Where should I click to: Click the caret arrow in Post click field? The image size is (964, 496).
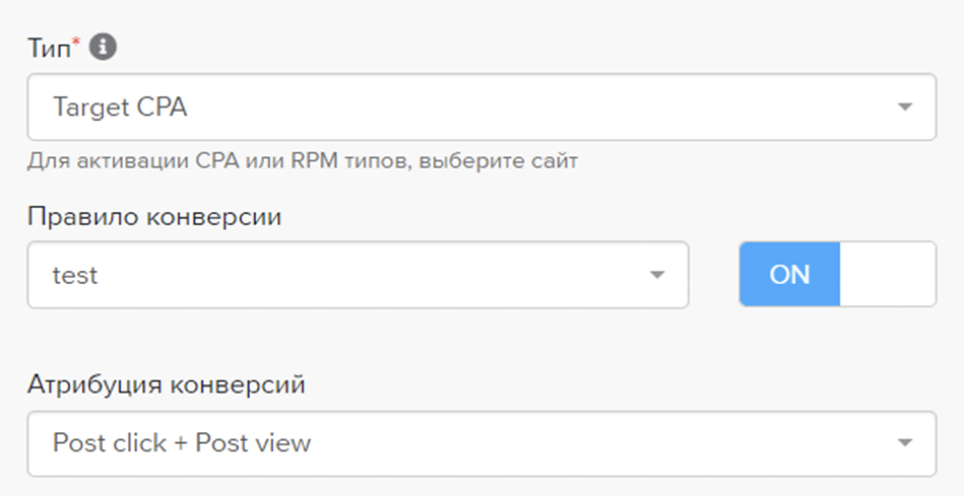(905, 442)
